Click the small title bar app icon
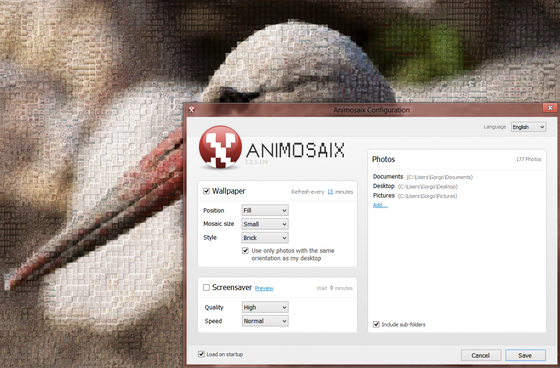Viewport: 560px width, 368px height. (x=192, y=110)
